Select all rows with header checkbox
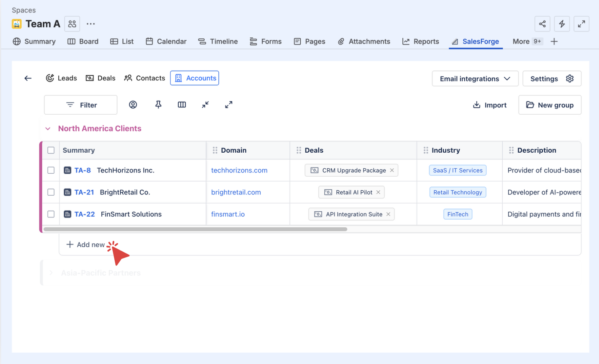The height and width of the screenshot is (364, 599). click(51, 150)
